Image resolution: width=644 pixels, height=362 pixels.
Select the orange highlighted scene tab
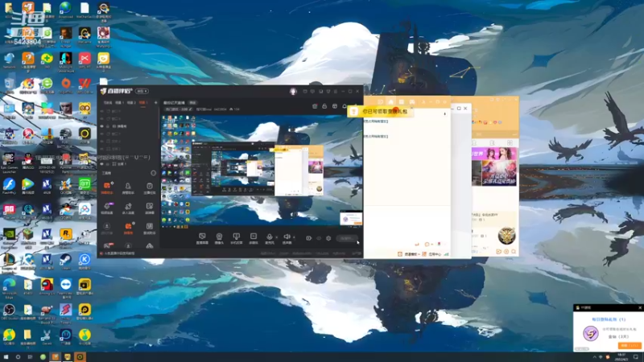(x=143, y=103)
